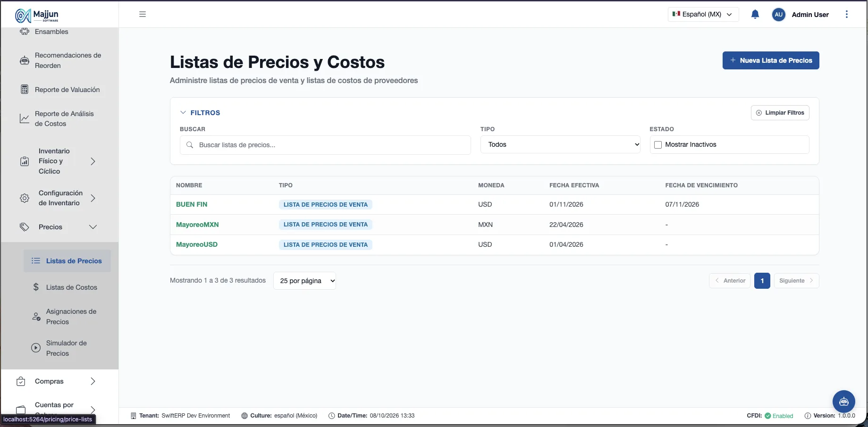Screen dimensions: 868x427
Task: Click Nueva Lista de Precios button
Action: [x=771, y=60]
